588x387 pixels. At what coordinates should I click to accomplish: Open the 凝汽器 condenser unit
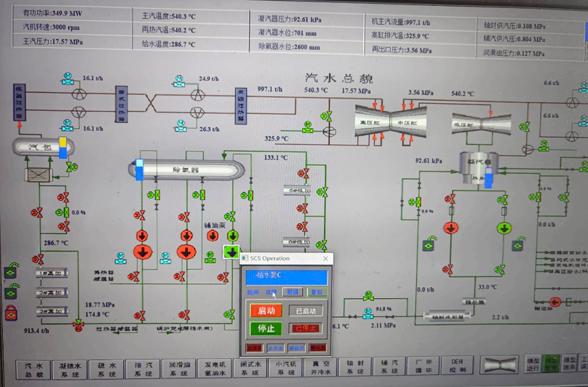[x=478, y=168]
